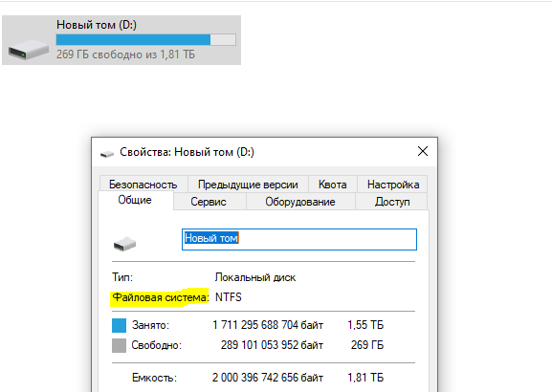Click the drive icon in the Properties title bar
The height and width of the screenshot is (392, 552).
pyautogui.click(x=107, y=154)
